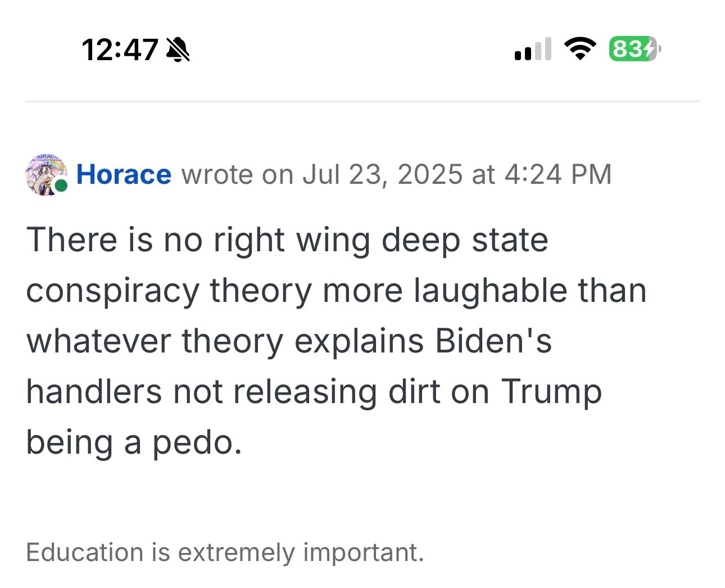Click the last line "being a pedo."
The width and height of the screenshot is (725, 588).
point(134,443)
